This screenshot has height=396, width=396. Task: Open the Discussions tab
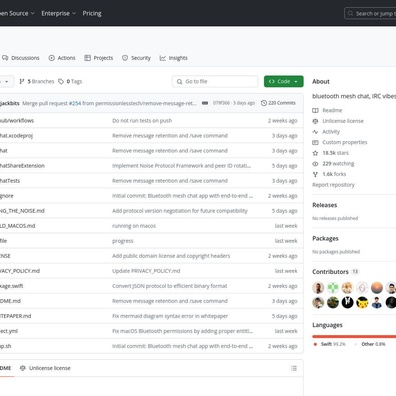coord(20,58)
